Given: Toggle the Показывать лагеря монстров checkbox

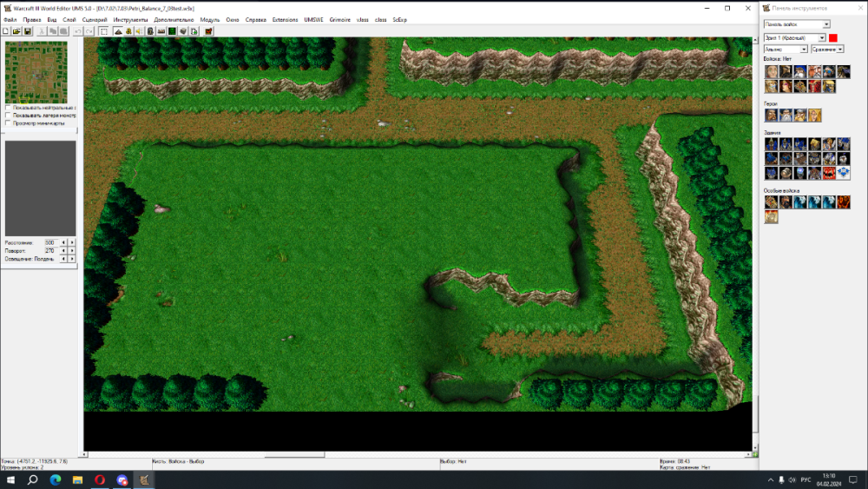Looking at the screenshot, I should (x=8, y=115).
